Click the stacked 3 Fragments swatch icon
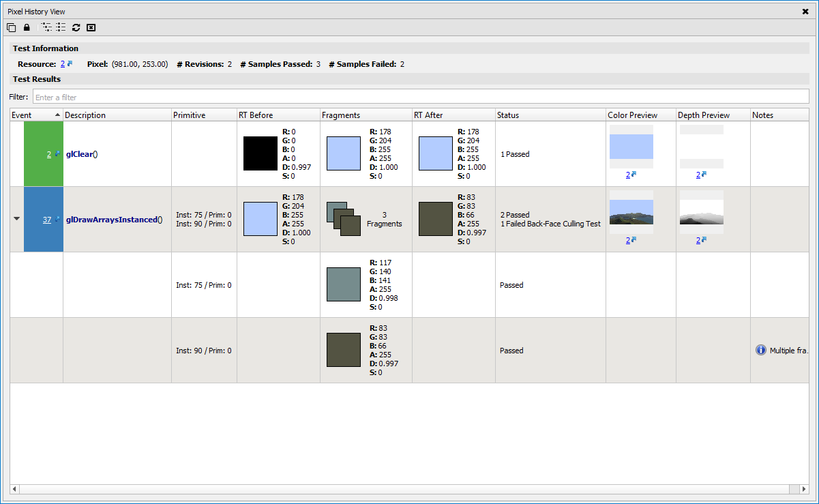Image resolution: width=819 pixels, height=504 pixels. pos(344,219)
